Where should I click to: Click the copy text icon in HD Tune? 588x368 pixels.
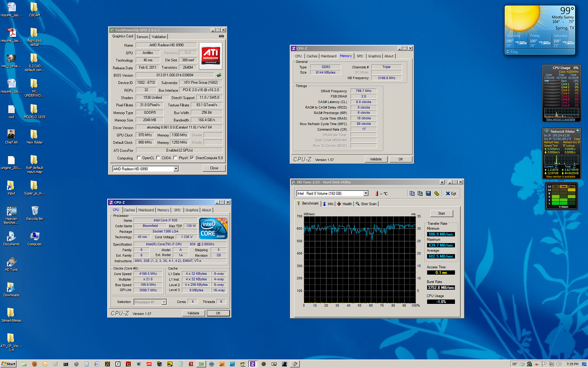[x=412, y=194]
